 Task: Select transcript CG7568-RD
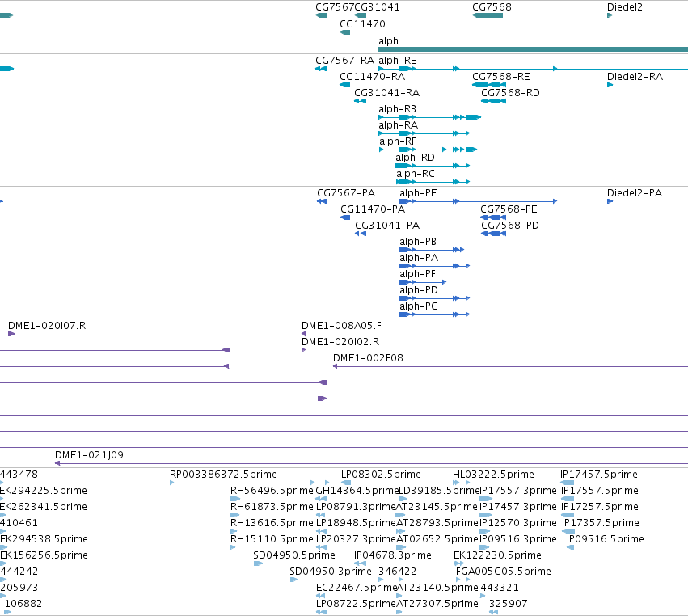[x=494, y=101]
